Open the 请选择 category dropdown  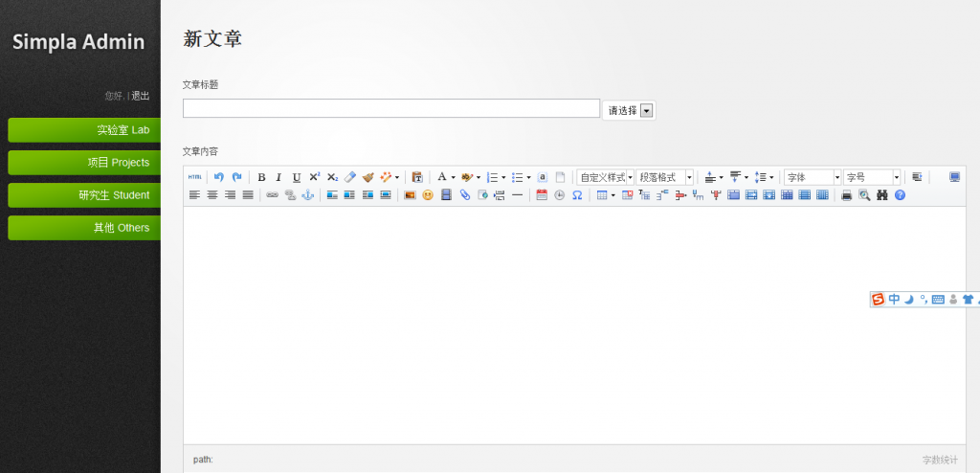point(630,110)
